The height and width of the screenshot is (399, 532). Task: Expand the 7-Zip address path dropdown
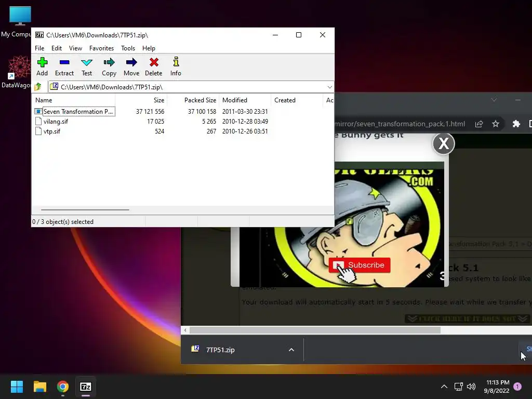pos(329,87)
